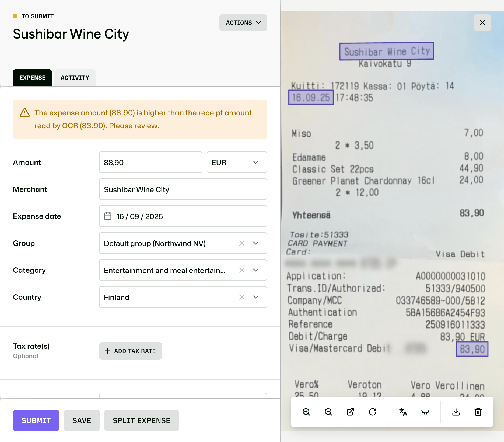Click the Split Expense button
This screenshot has width=504, height=442.
(142, 420)
